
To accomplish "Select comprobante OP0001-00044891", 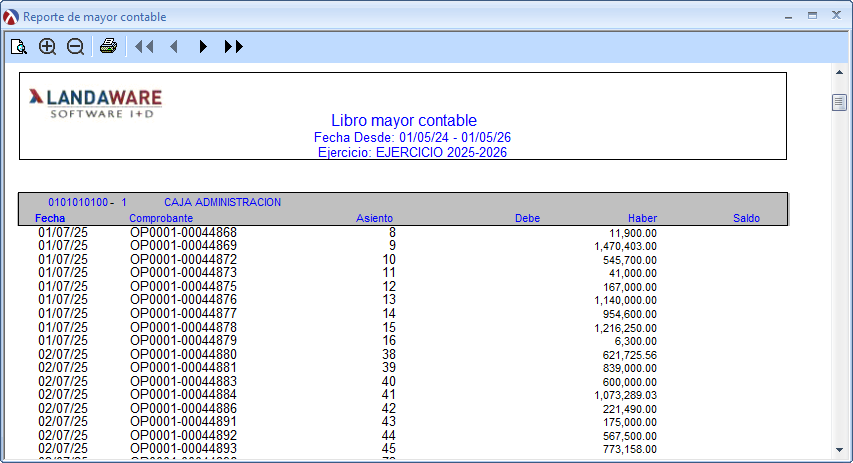I will click(x=183, y=422).
